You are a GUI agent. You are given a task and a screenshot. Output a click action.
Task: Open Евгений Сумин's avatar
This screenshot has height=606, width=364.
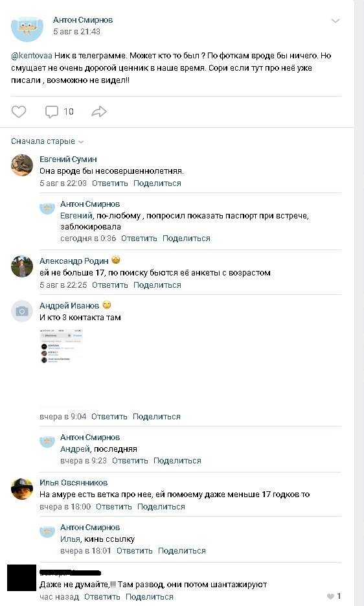click(22, 165)
